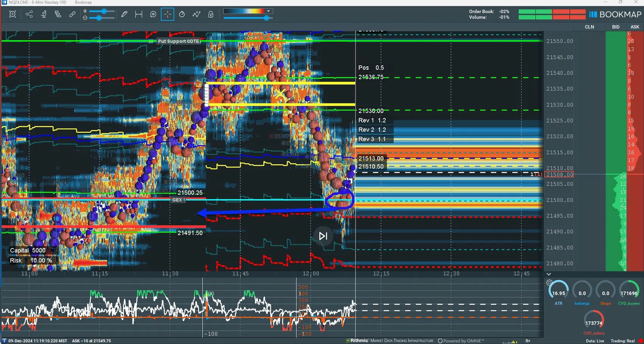Click the Data: Live status text
Screen dimensions: 644x344
pos(595,341)
